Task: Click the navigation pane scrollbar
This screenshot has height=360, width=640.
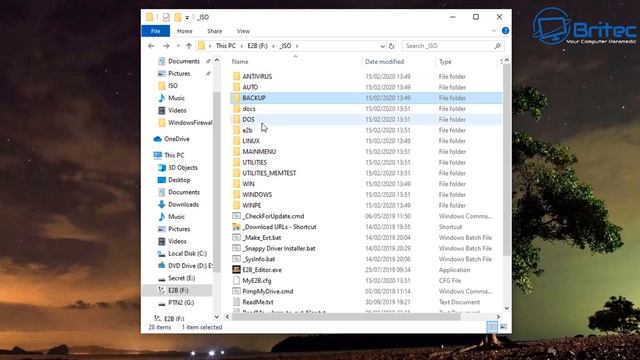Action: click(217, 182)
